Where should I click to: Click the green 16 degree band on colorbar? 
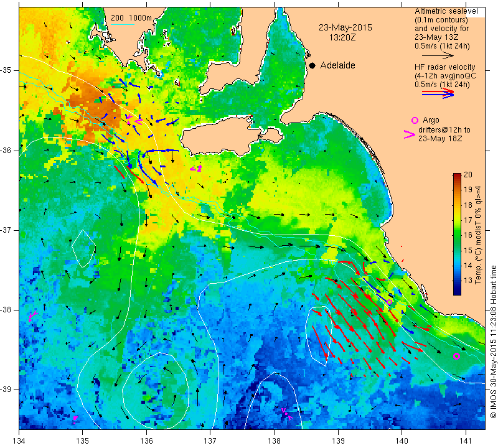[457, 235]
